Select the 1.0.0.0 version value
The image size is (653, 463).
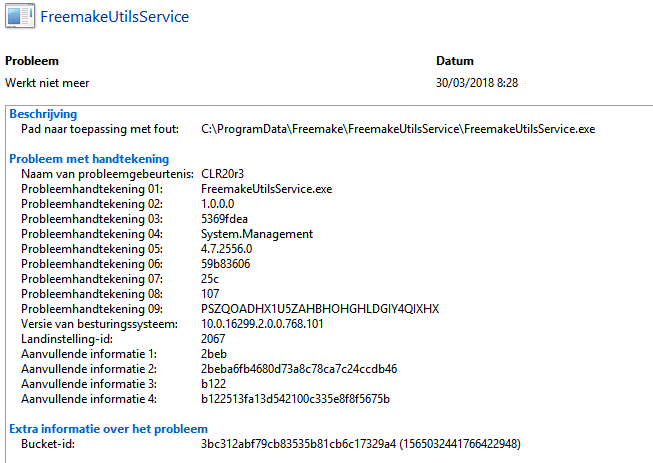[x=219, y=204]
